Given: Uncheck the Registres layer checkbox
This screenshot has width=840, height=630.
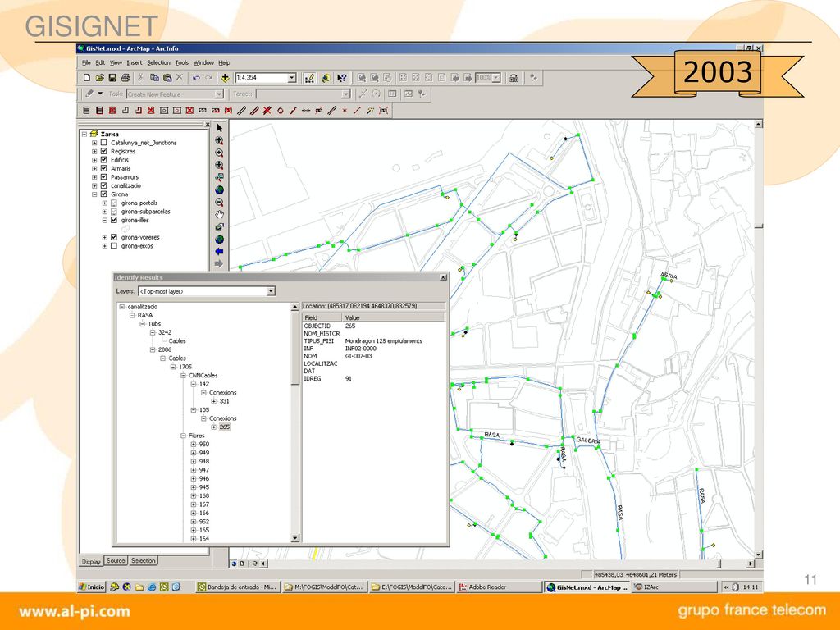Looking at the screenshot, I should tap(104, 152).
